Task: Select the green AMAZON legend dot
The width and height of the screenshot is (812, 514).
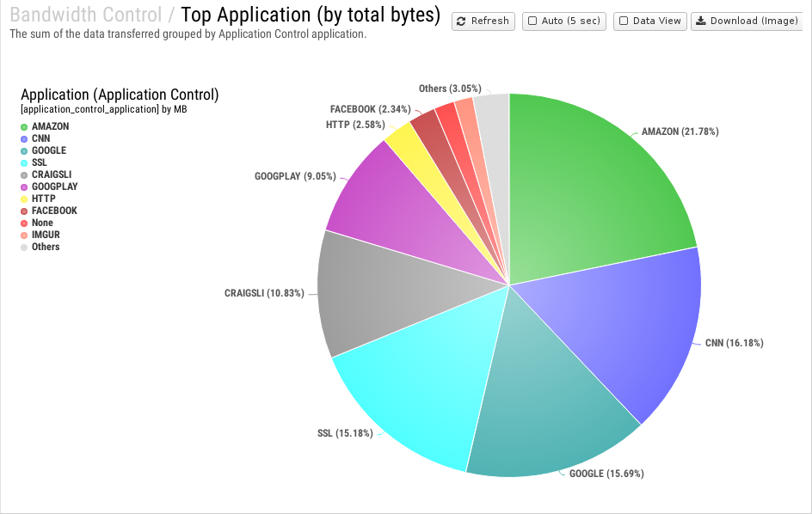Action: point(24,127)
